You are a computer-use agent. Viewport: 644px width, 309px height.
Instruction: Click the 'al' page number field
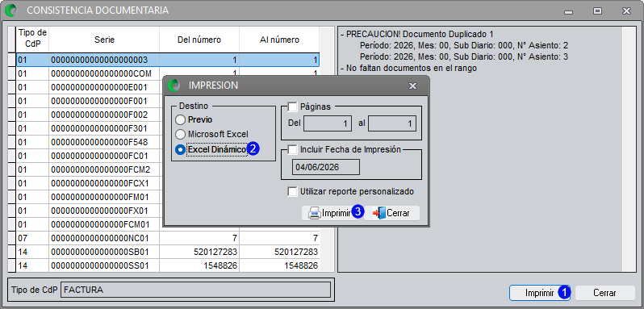click(x=392, y=123)
